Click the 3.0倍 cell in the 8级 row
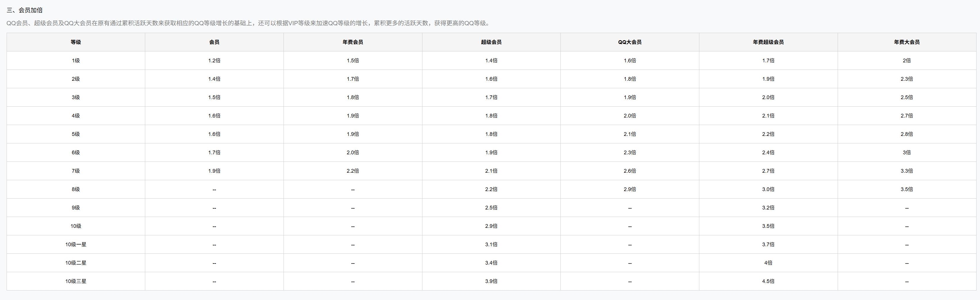Image resolution: width=980 pixels, height=300 pixels. 768,189
